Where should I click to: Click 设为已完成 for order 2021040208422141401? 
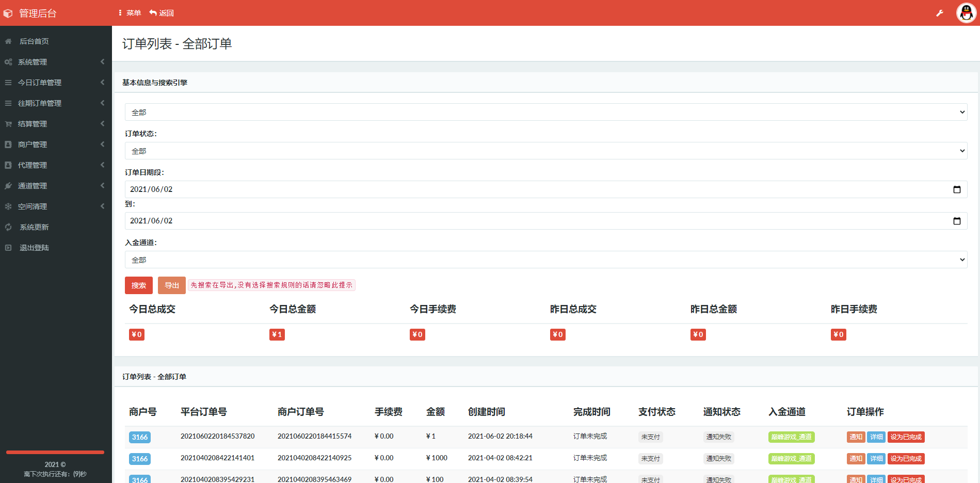tap(906, 459)
